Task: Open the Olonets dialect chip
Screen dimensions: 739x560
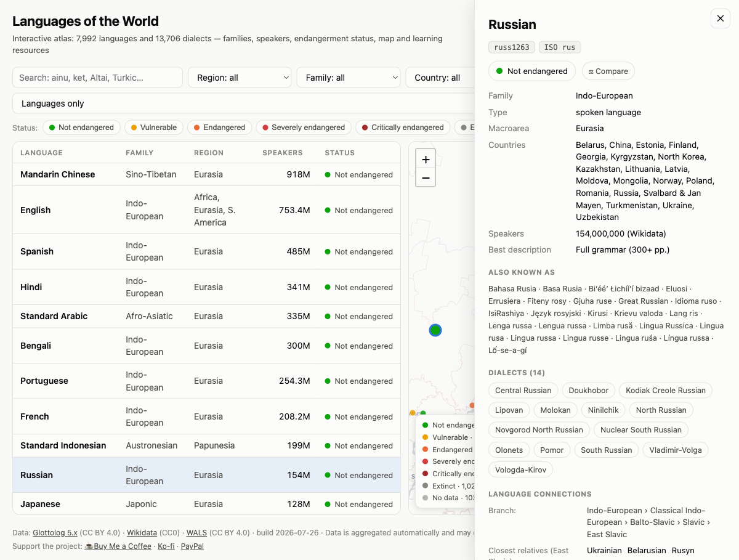Action: click(x=509, y=450)
